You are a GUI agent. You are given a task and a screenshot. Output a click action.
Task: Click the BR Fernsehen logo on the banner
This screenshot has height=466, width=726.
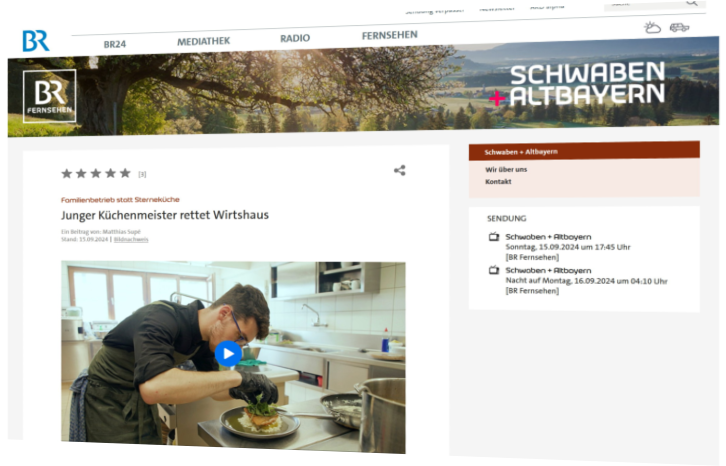(x=49, y=96)
